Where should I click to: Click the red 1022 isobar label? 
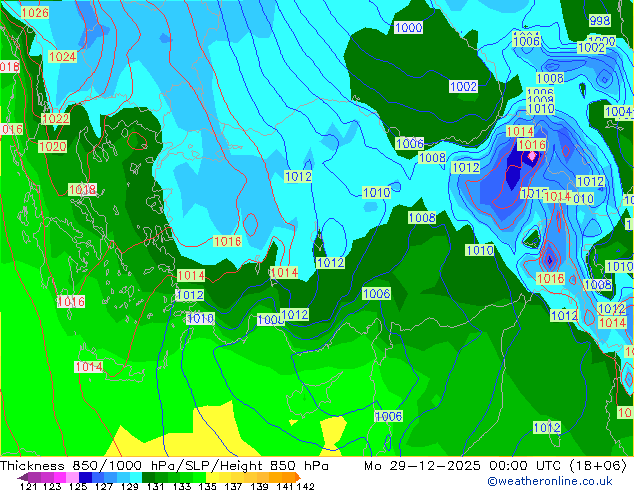[56, 118]
